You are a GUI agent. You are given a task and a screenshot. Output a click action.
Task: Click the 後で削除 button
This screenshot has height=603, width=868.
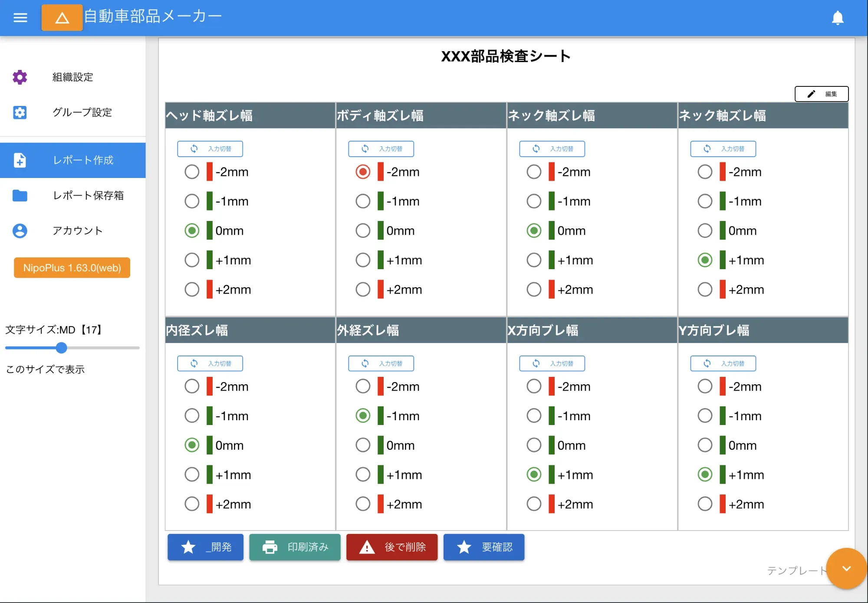point(391,547)
